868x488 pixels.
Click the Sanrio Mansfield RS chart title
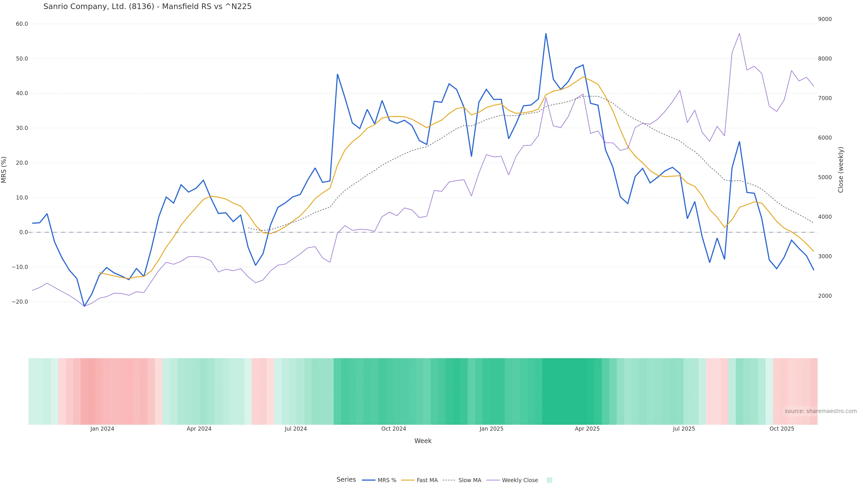(x=147, y=7)
